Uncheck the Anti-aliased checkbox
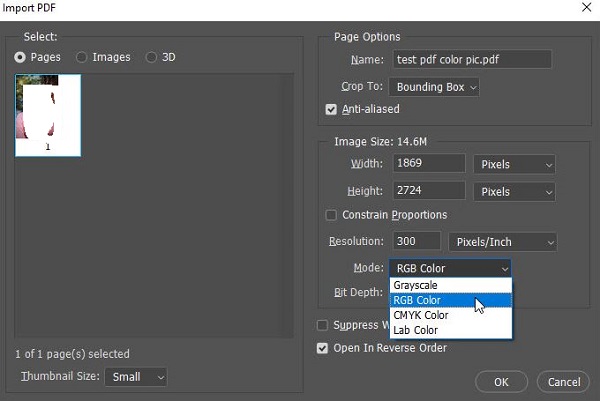Viewport: 600px width, 401px height. [x=333, y=109]
